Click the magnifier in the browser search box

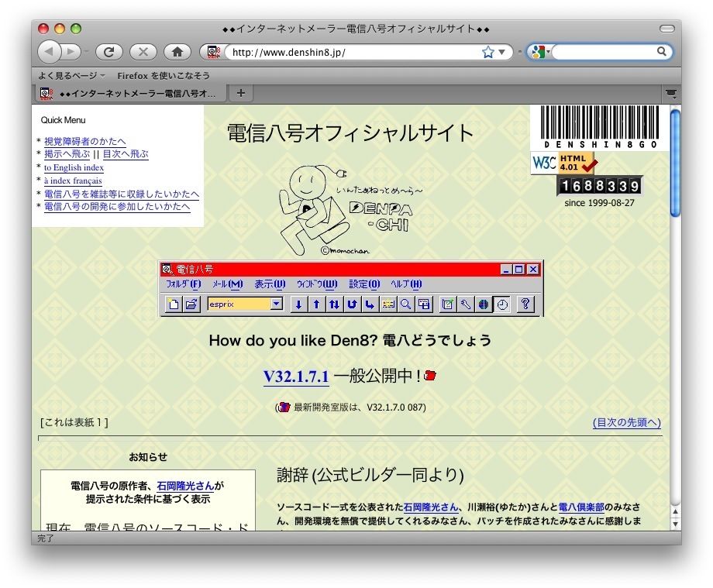(x=662, y=51)
